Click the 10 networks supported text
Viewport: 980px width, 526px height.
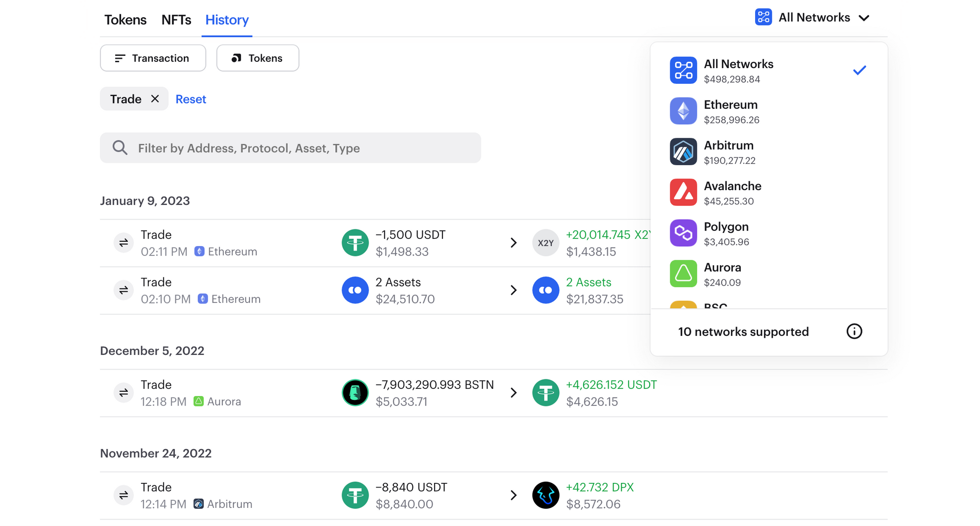pyautogui.click(x=743, y=332)
